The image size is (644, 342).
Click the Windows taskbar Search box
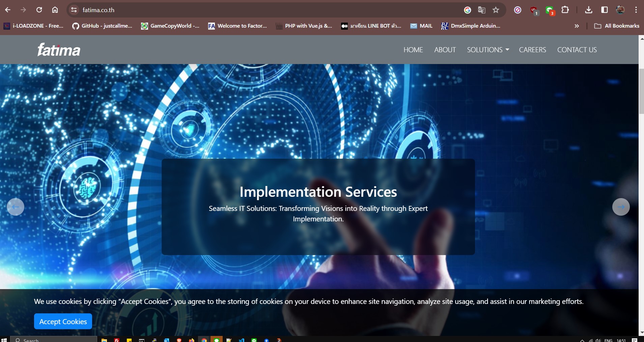coord(54,340)
